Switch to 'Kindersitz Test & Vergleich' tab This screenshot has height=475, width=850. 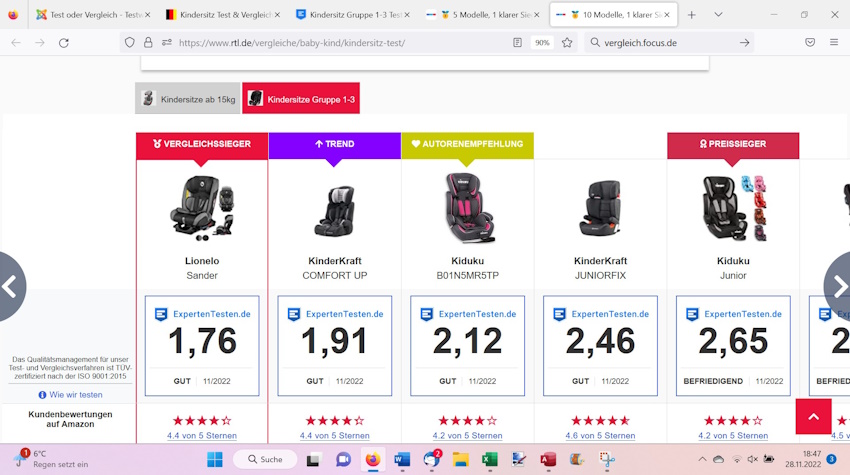click(221, 15)
